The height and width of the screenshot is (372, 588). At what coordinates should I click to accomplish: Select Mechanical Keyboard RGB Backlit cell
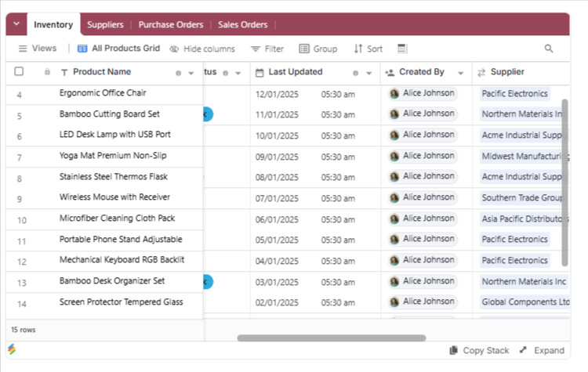point(122,259)
